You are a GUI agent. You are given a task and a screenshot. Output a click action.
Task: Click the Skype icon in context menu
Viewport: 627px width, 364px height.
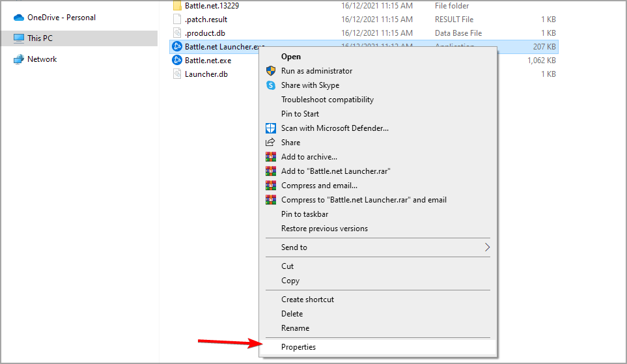coord(271,85)
